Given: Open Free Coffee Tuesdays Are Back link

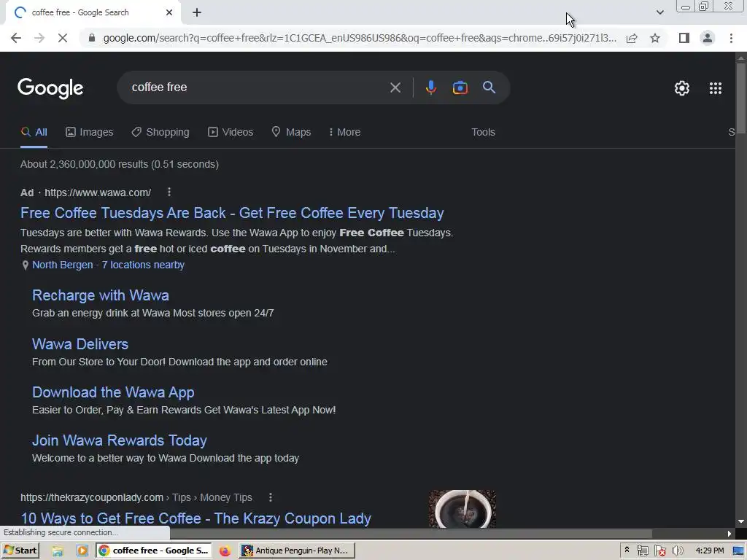Looking at the screenshot, I should (232, 213).
